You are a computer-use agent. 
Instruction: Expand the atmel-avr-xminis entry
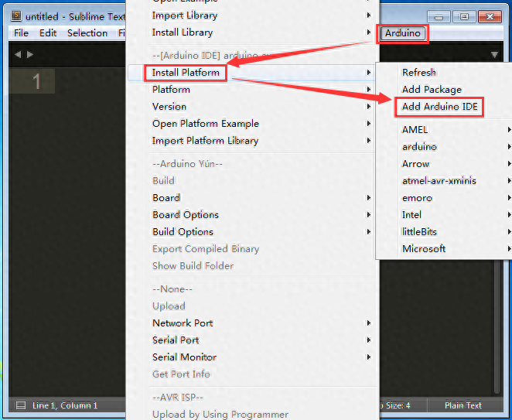444,180
